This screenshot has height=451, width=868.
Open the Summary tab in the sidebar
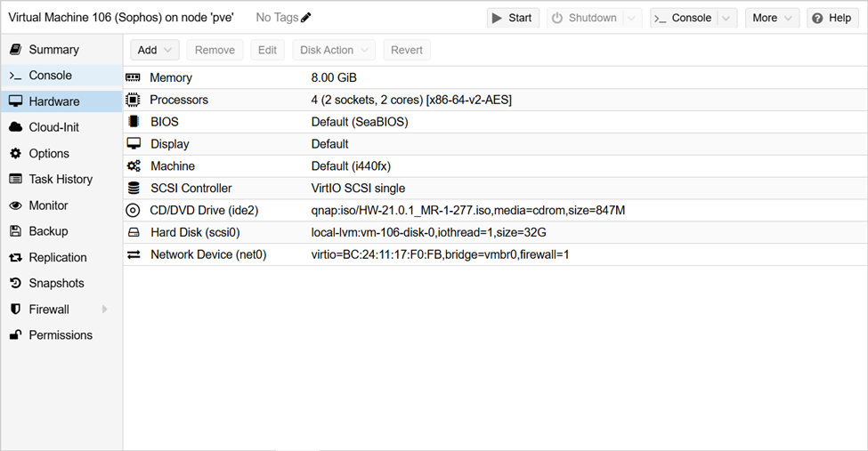point(53,50)
